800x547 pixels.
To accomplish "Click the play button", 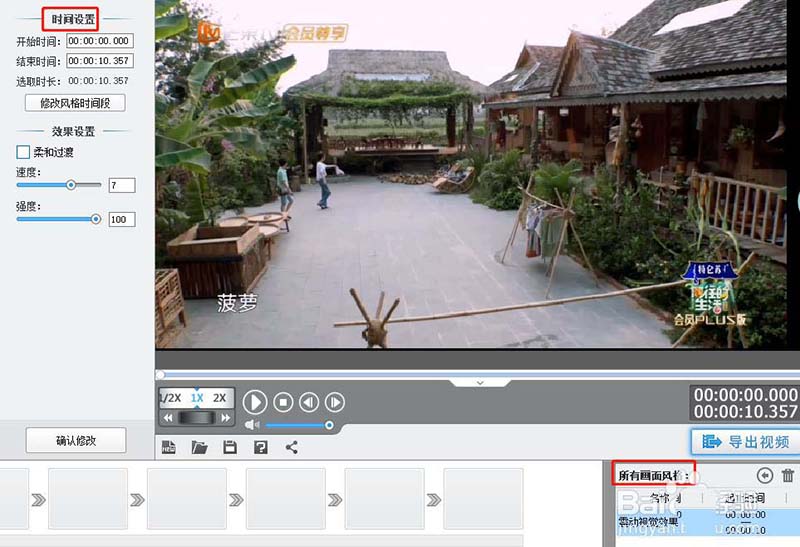I will click(x=255, y=402).
